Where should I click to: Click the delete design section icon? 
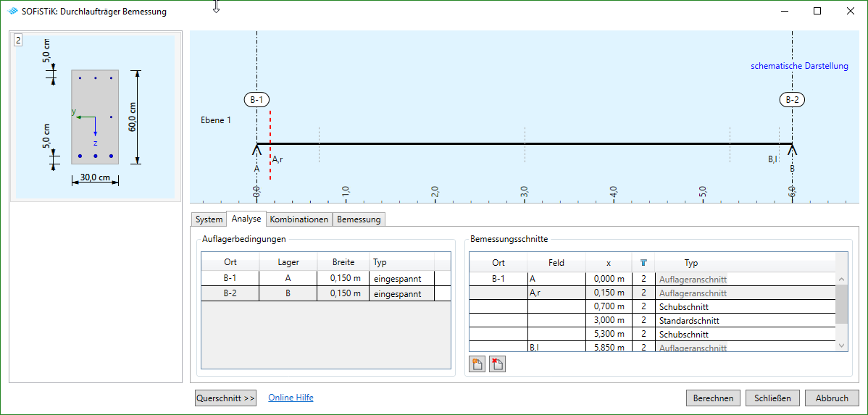tap(497, 364)
